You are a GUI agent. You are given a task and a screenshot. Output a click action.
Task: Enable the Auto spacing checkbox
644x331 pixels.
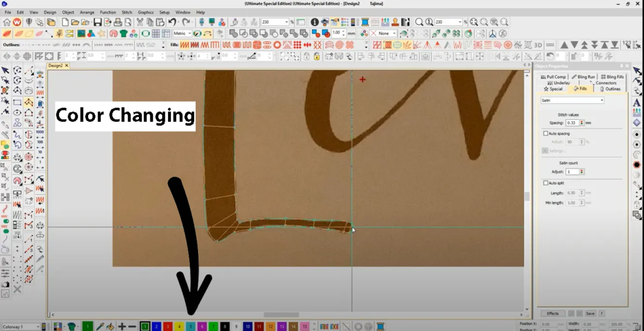(x=546, y=133)
